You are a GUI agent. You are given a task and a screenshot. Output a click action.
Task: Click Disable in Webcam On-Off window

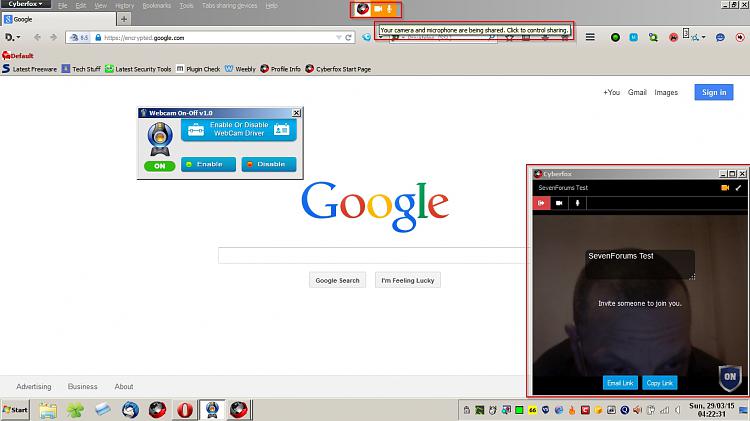click(269, 164)
